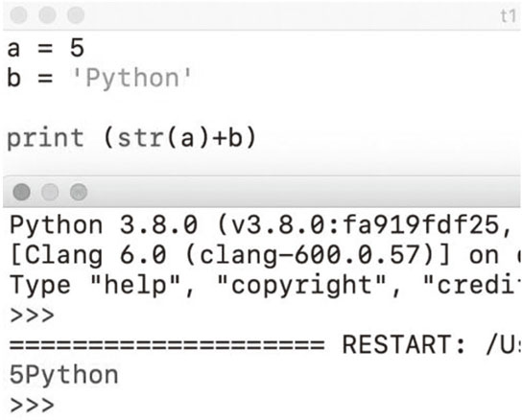
Task: Close the Python shell window
Action: tap(22, 192)
